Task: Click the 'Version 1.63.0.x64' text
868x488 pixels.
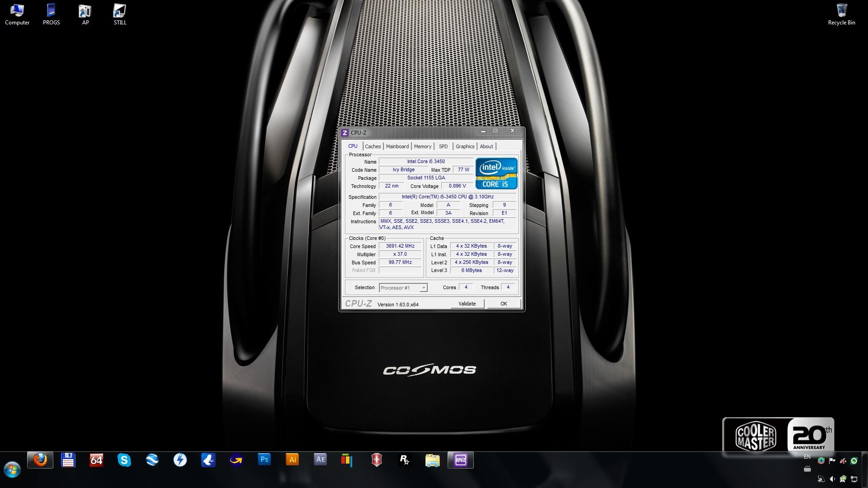Action: tap(398, 305)
